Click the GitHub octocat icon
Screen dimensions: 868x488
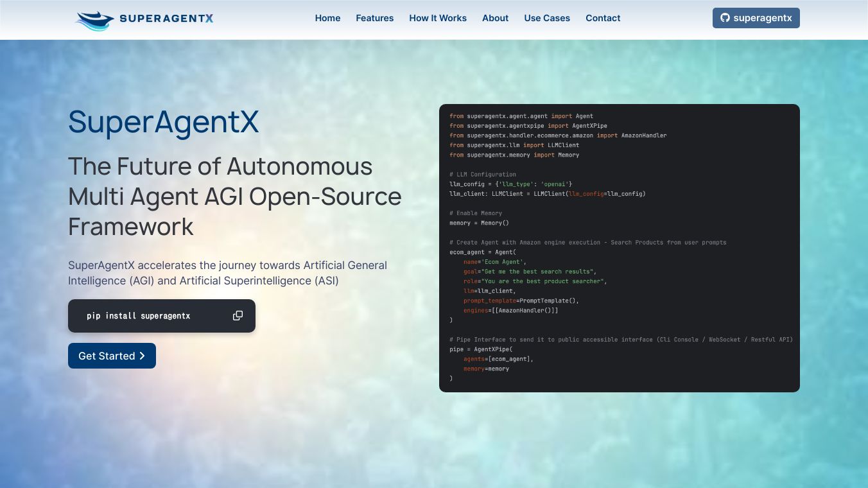click(725, 18)
